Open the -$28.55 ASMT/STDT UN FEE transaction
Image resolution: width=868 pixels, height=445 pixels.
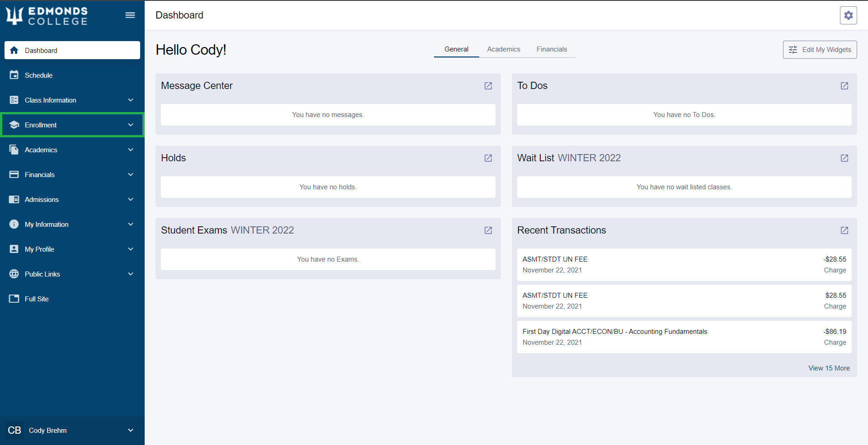684,265
